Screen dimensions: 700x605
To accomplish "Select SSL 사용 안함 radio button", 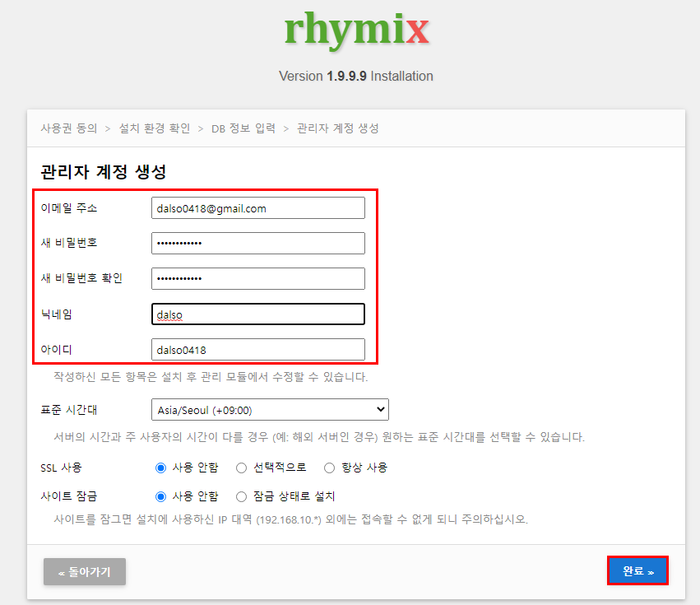I will click(160, 468).
